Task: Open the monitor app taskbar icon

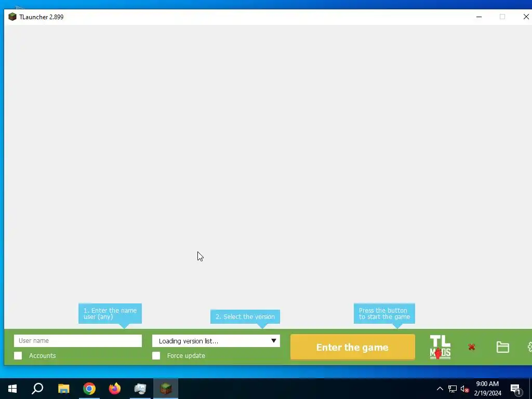Action: pos(140,389)
